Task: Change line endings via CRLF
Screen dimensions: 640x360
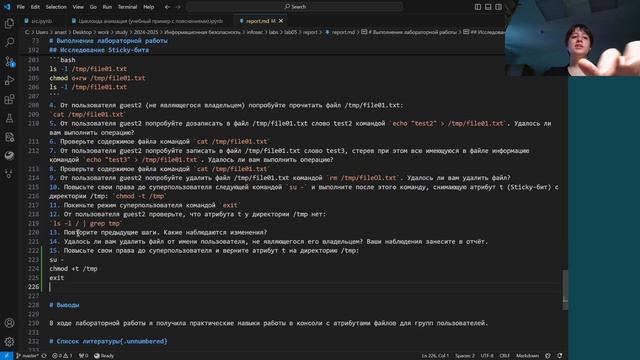Action: [x=504, y=356]
